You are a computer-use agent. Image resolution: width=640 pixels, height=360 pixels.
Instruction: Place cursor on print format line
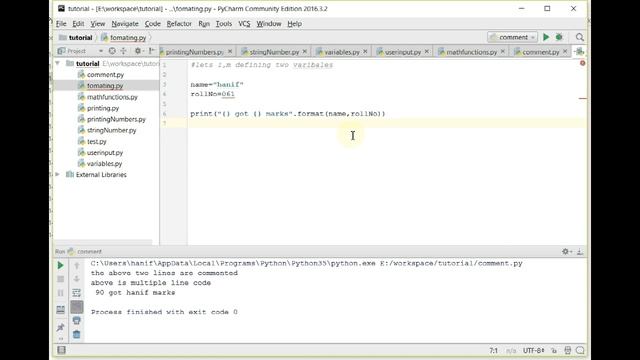(x=287, y=114)
